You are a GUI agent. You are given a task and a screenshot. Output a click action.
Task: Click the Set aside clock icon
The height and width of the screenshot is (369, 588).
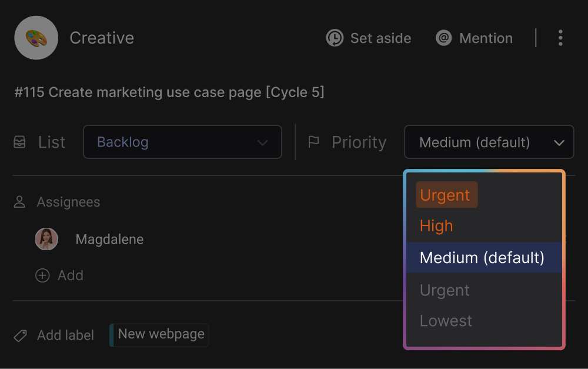335,38
